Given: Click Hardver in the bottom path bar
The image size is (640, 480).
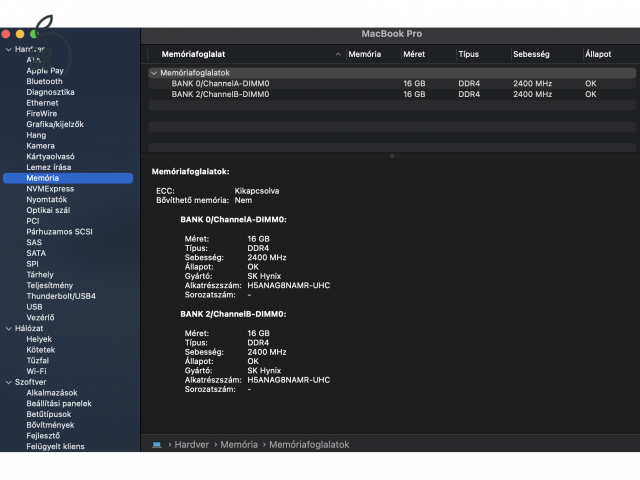Looking at the screenshot, I should pyautogui.click(x=192, y=444).
